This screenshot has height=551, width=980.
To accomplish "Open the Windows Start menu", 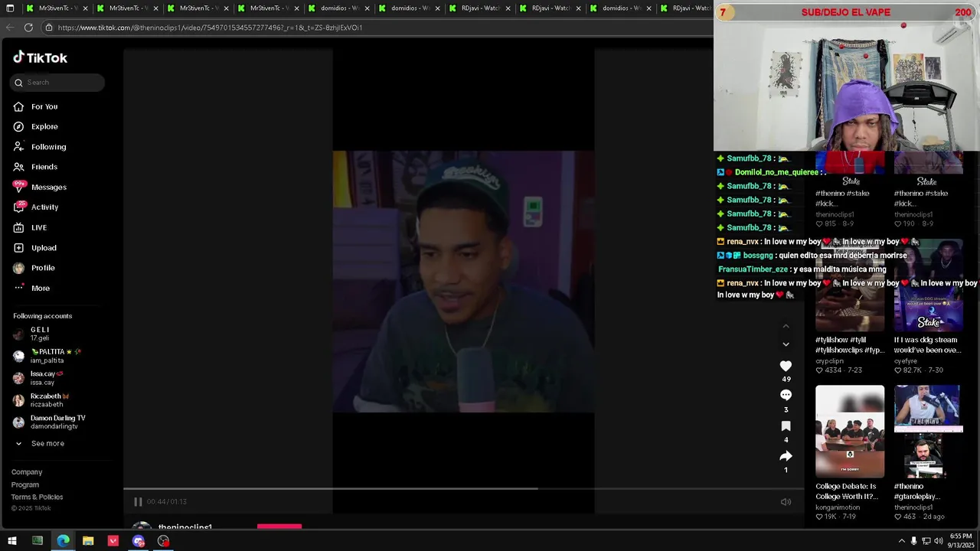I will (11, 541).
